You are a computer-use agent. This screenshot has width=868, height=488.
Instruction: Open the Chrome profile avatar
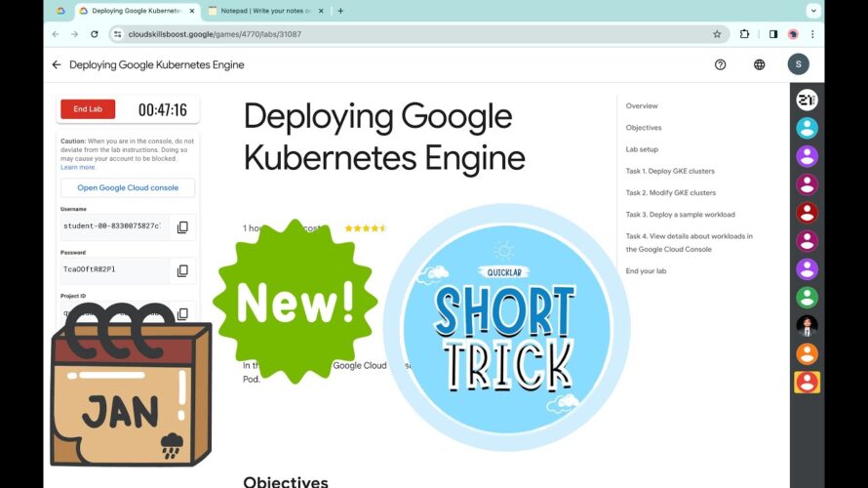point(793,34)
